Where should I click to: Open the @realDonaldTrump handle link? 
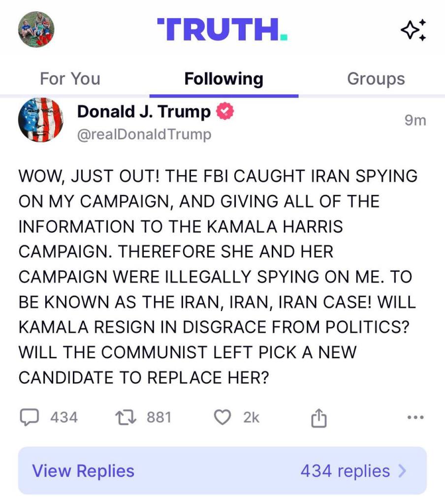144,134
